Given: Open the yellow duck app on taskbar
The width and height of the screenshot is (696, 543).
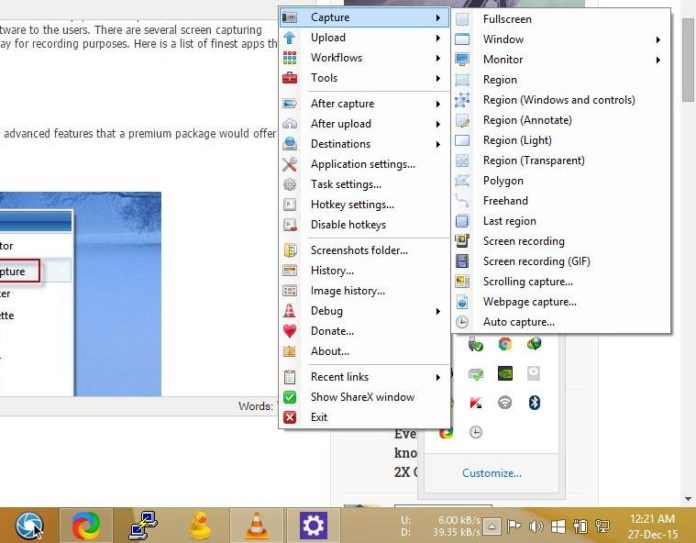Looking at the screenshot, I should pyautogui.click(x=200, y=526).
